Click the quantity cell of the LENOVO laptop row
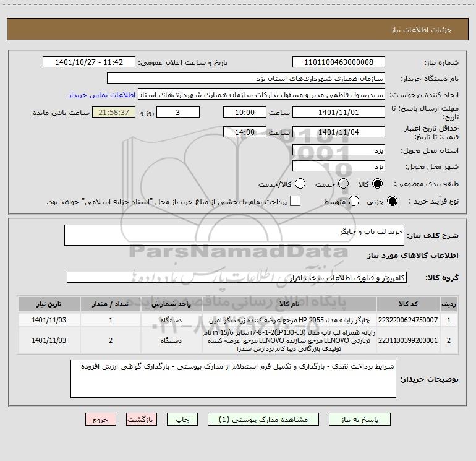 tap(111, 340)
